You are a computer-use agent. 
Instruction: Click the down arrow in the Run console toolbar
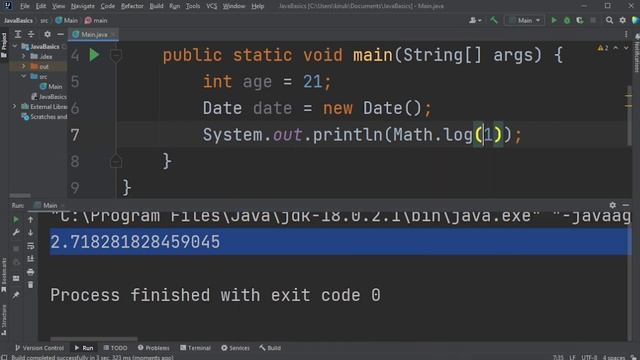[x=31, y=233]
